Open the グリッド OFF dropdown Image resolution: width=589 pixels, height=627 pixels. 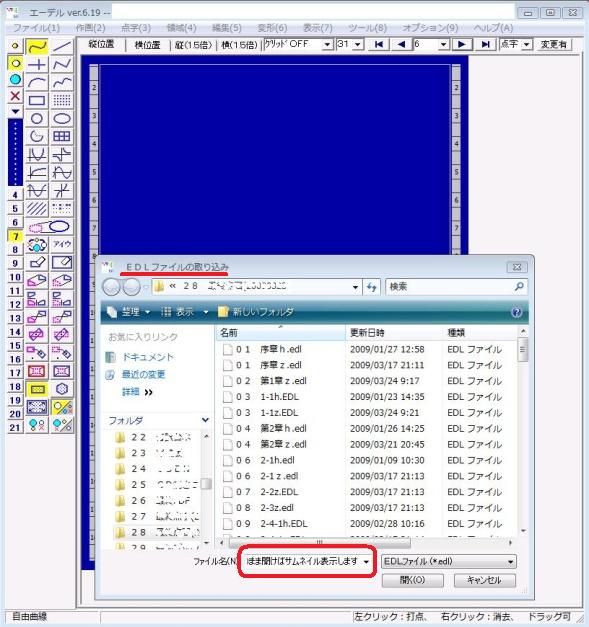[298, 44]
